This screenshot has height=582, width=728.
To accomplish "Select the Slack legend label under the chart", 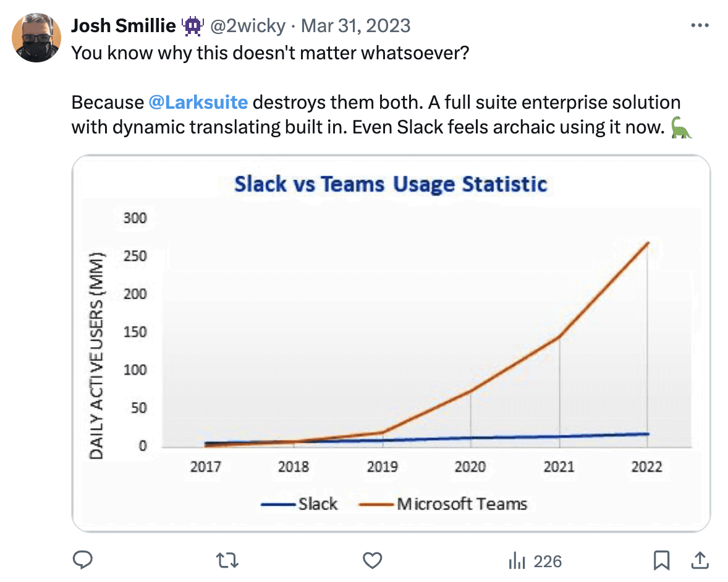I will 320,504.
